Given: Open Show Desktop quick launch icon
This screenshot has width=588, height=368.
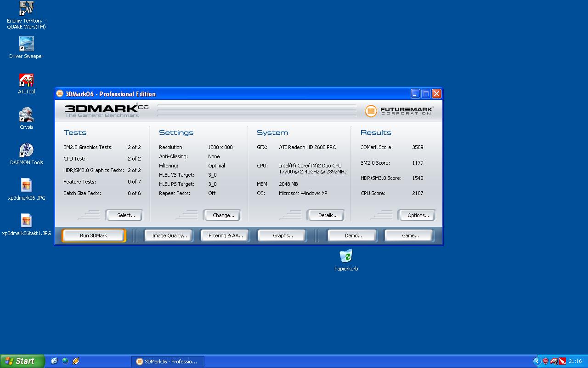Looking at the screenshot, I should 54,361.
